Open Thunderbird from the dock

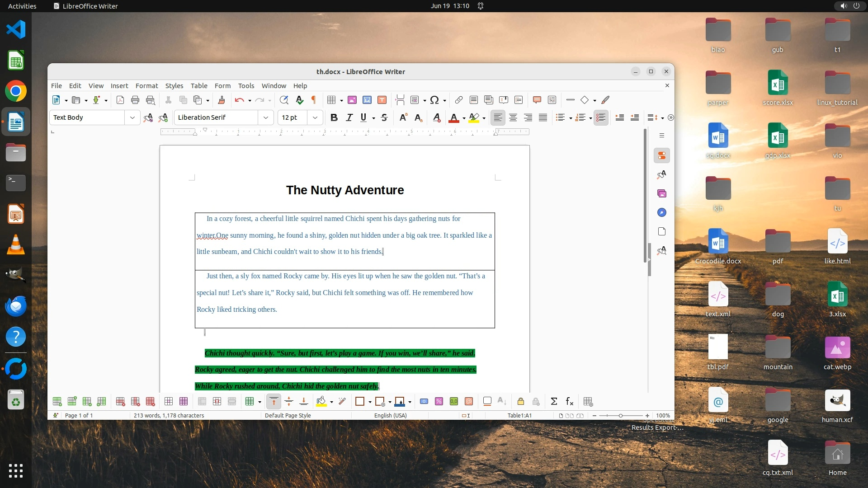click(x=16, y=306)
